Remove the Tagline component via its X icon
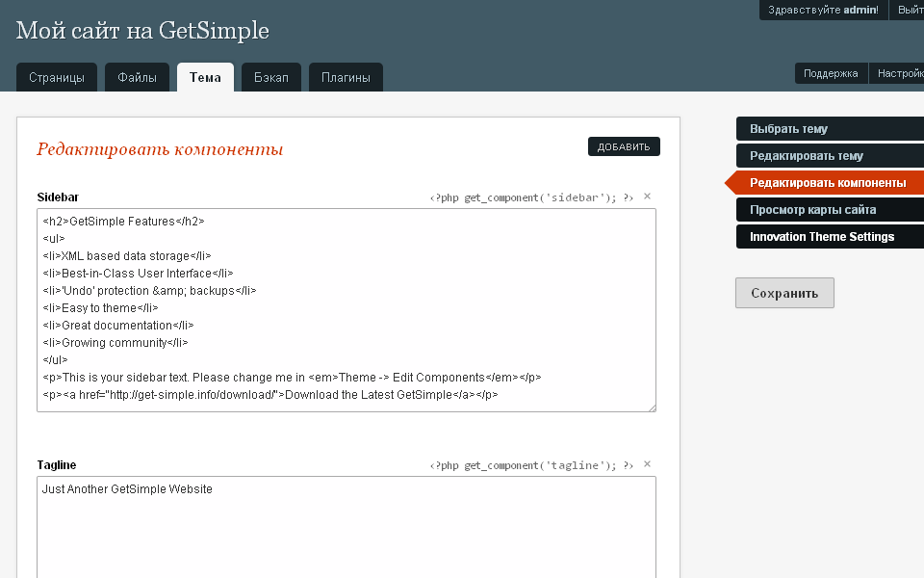 [647, 464]
